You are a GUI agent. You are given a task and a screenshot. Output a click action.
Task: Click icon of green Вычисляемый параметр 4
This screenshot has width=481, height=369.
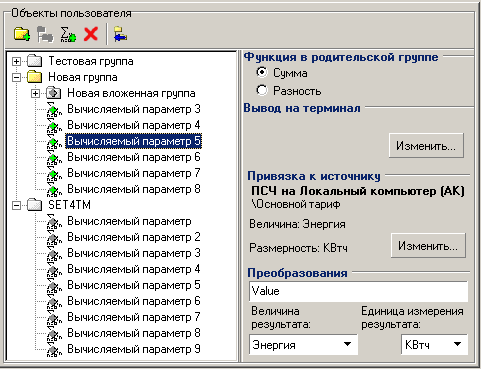point(54,126)
